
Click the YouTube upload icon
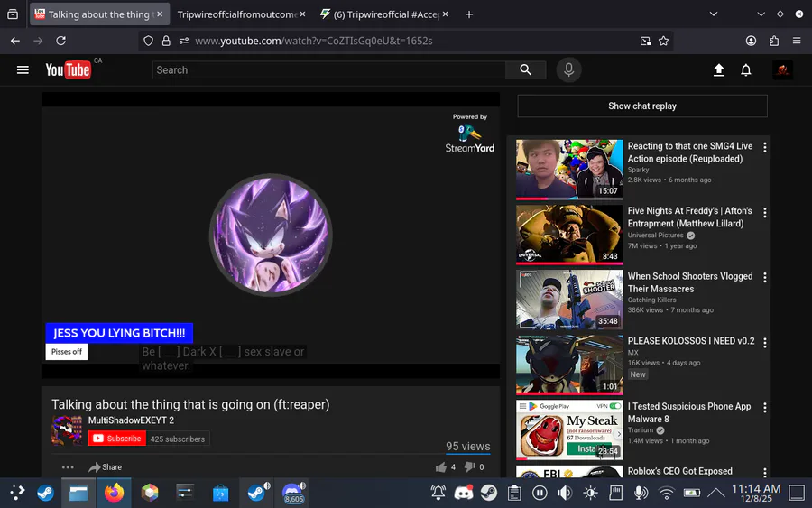[x=719, y=69]
